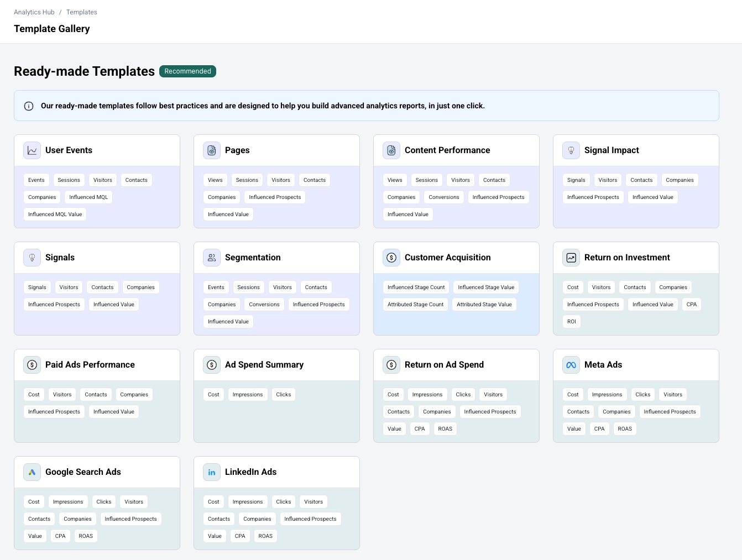Select the Signals template title
This screenshot has width=742, height=560.
(x=60, y=258)
